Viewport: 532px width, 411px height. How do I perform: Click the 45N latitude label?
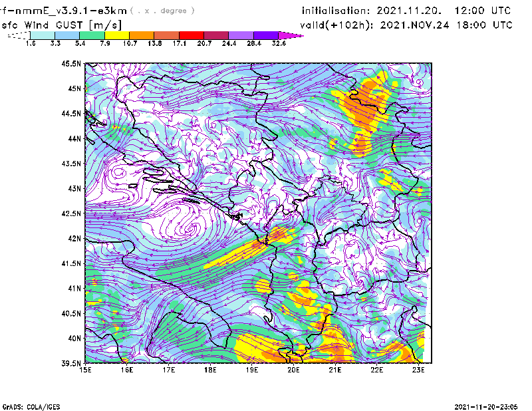(74, 88)
